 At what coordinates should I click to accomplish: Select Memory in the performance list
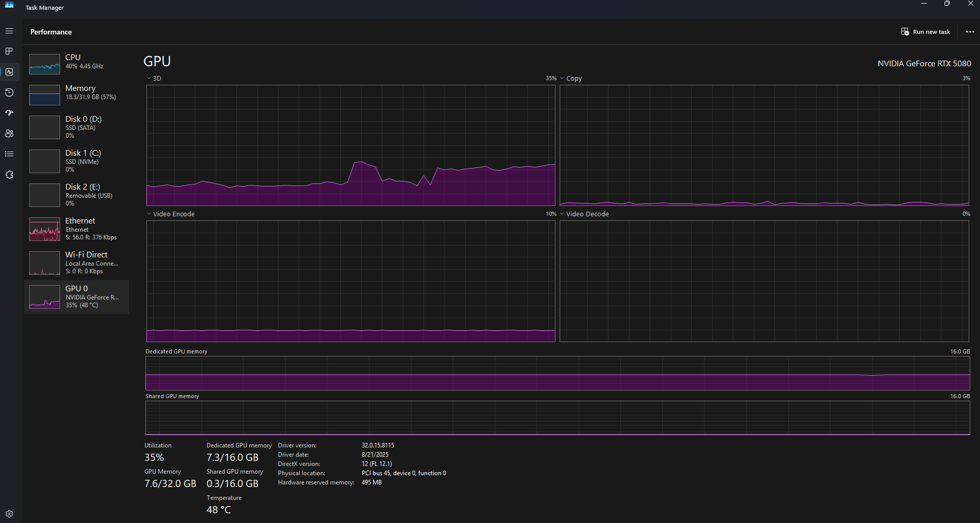(77, 95)
